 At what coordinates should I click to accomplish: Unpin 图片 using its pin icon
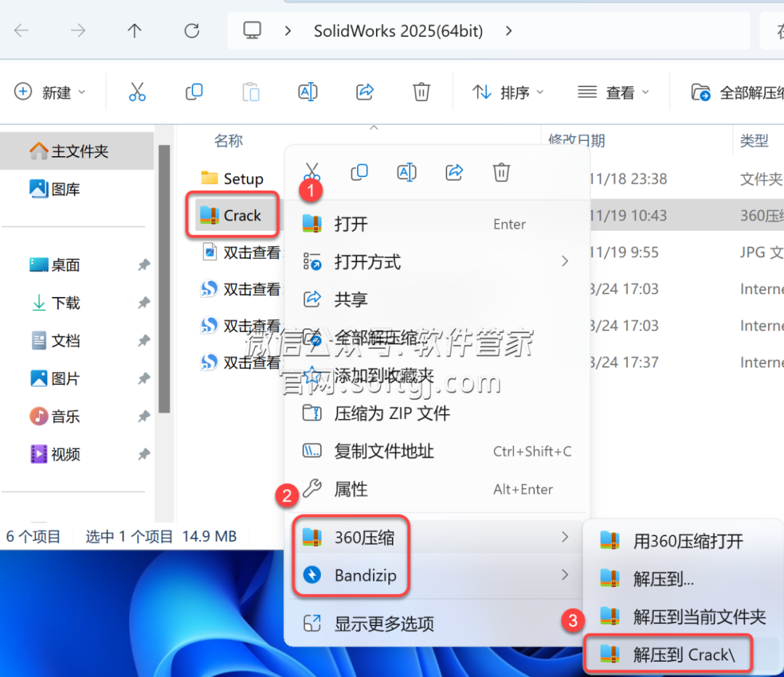(144, 378)
